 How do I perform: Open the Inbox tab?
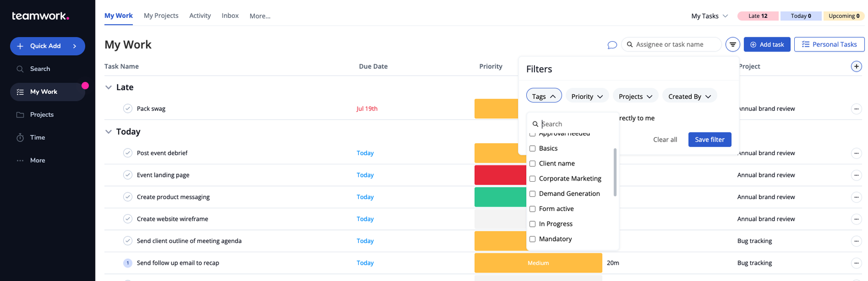point(230,16)
